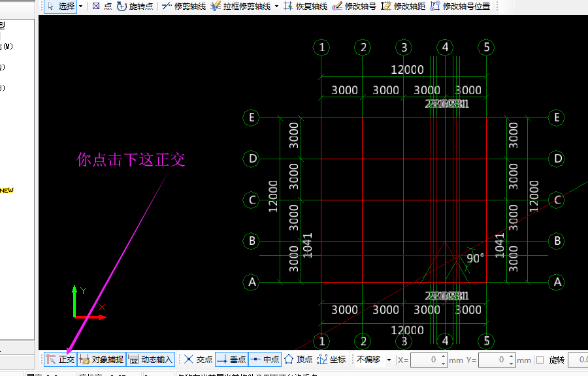Image resolution: width=588 pixels, height=376 pixels.
Task: Click axis bubble C on the left
Action: pos(252,200)
